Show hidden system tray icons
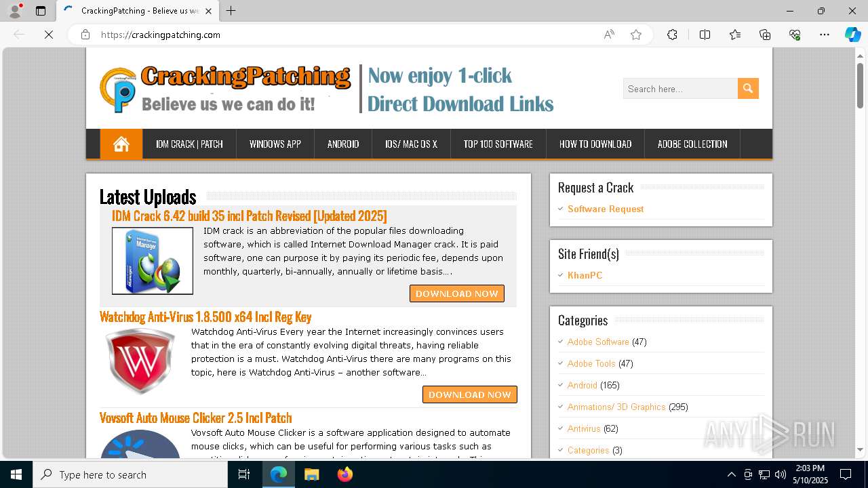Viewport: 868px width, 488px height. [731, 474]
